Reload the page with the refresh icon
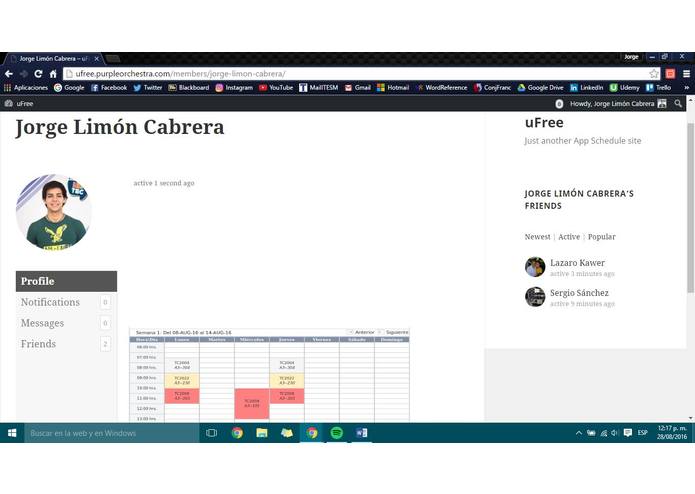695x494 pixels. click(x=38, y=74)
